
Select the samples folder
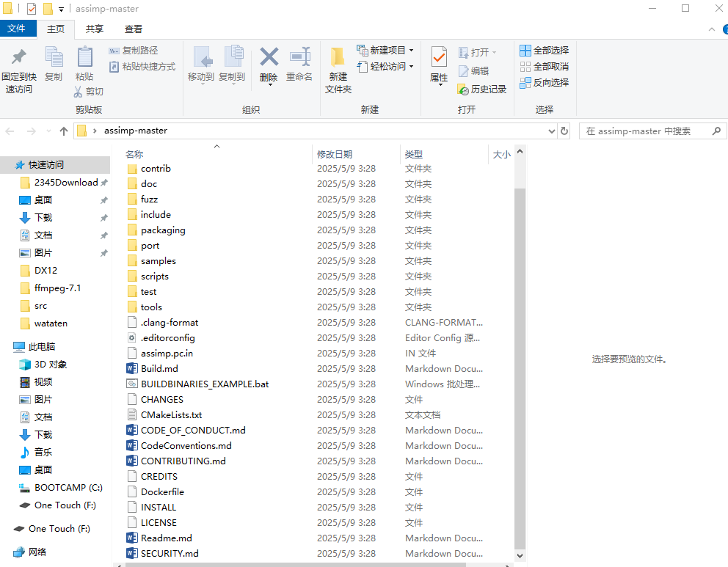pyautogui.click(x=159, y=261)
